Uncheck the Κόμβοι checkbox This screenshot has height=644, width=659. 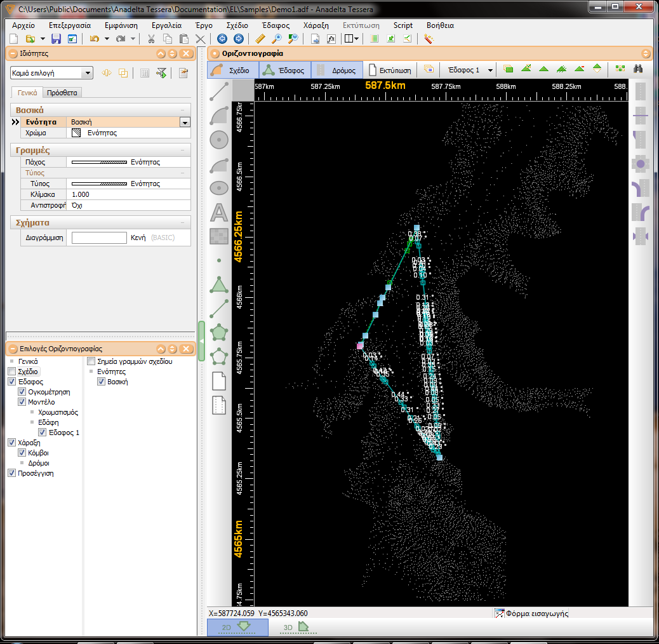[22, 453]
